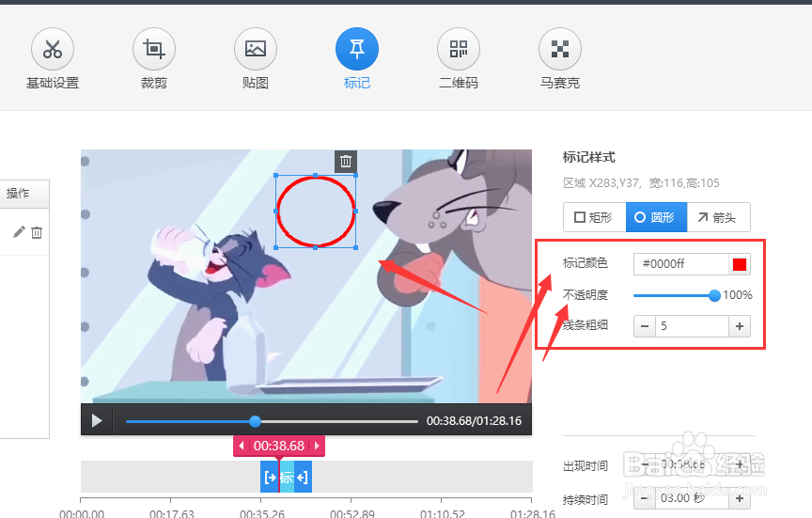812x518 pixels.
Task: Decrease 持续时间 with minus button
Action: pyautogui.click(x=644, y=499)
